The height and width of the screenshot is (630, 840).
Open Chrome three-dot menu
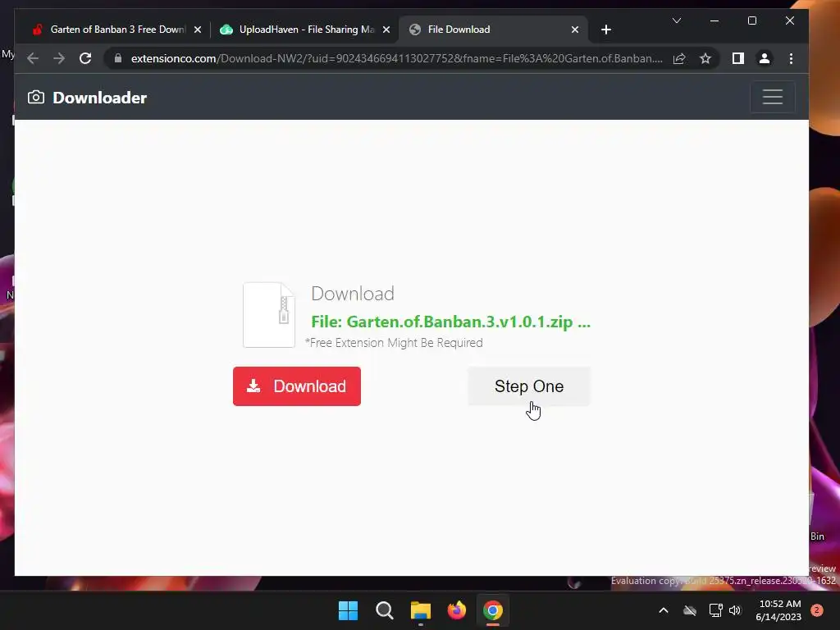[792, 58]
